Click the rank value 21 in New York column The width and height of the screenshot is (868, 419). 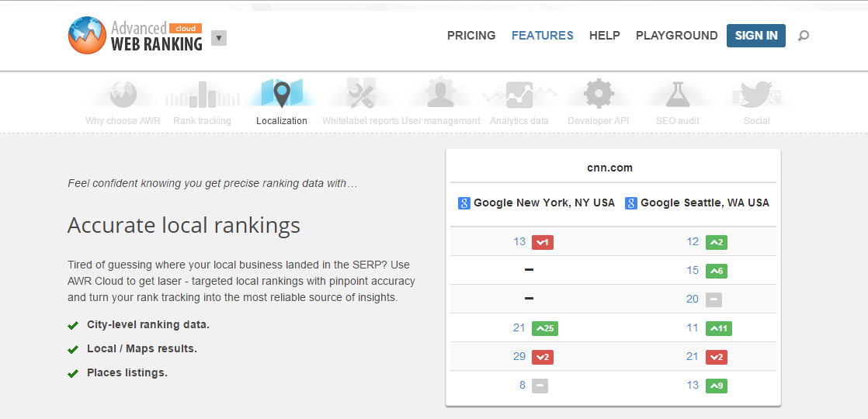(519, 327)
